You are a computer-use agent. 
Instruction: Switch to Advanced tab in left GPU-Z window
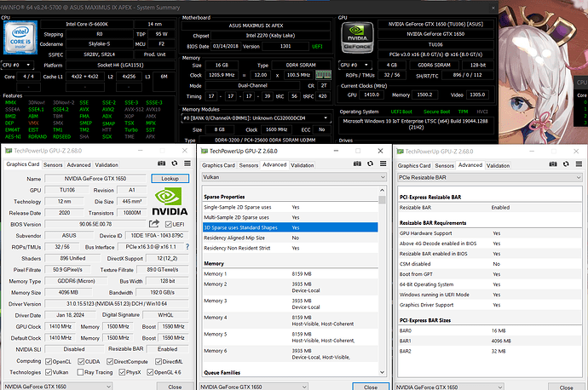[78, 165]
